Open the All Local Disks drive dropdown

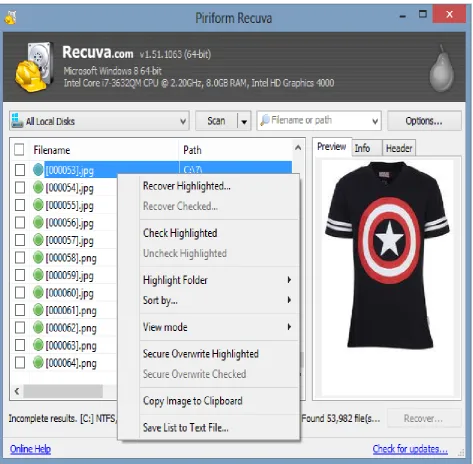(x=183, y=121)
